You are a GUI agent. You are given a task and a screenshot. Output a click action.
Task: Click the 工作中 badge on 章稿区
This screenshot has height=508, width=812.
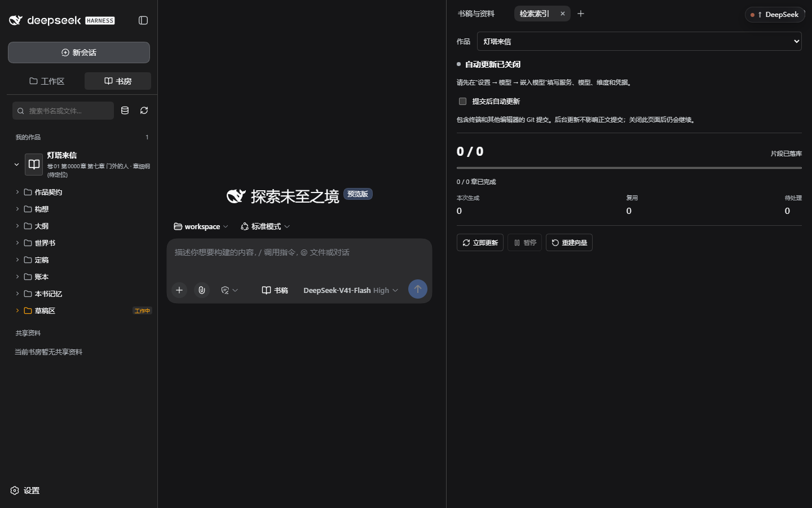tap(142, 311)
